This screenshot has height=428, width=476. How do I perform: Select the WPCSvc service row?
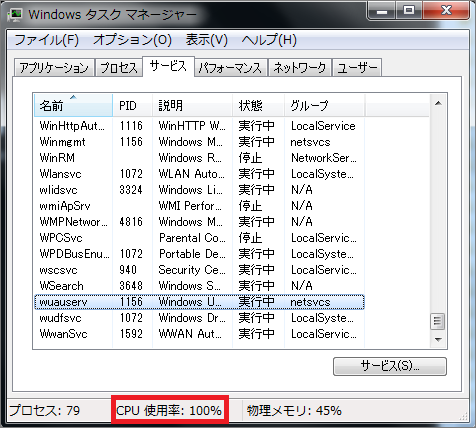pos(199,238)
